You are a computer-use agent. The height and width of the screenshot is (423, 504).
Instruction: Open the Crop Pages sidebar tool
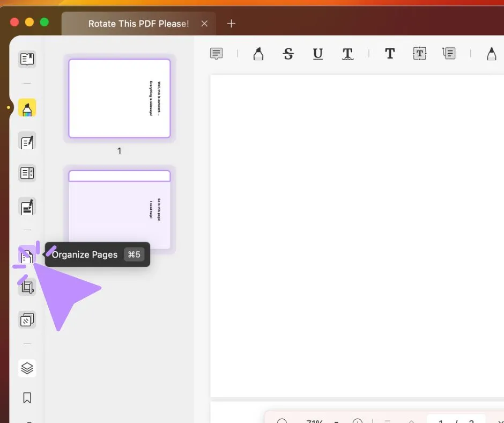(27, 287)
